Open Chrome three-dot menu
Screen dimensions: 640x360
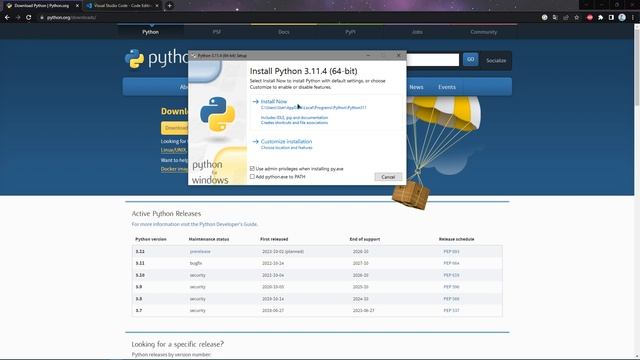coord(633,18)
